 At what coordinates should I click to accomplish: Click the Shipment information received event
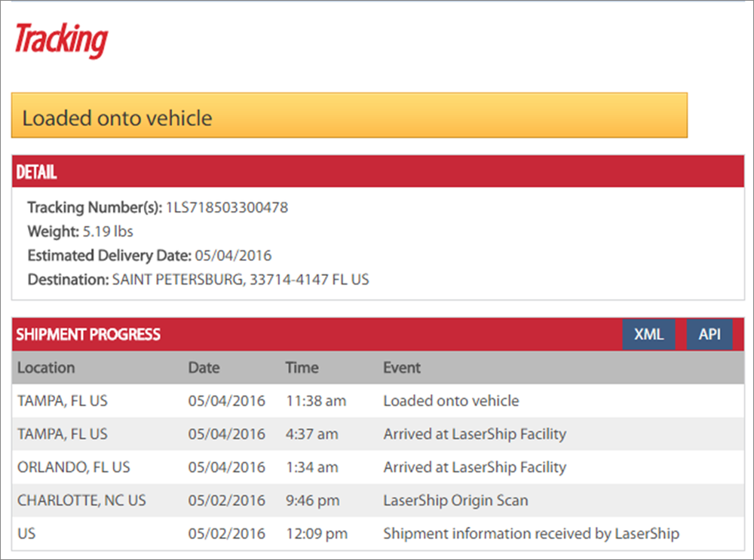click(531, 534)
